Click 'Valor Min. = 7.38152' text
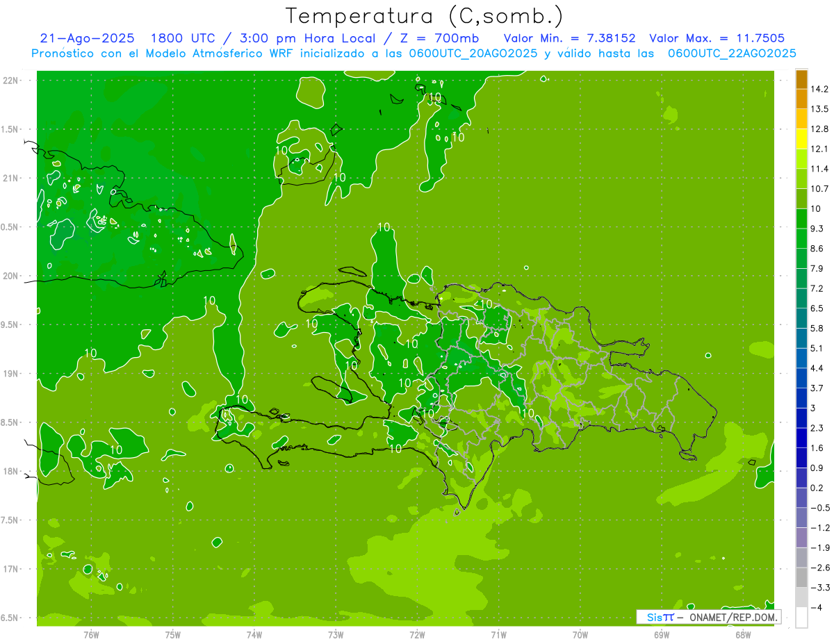Viewport: 834px width, 644px height. pyautogui.click(x=569, y=39)
